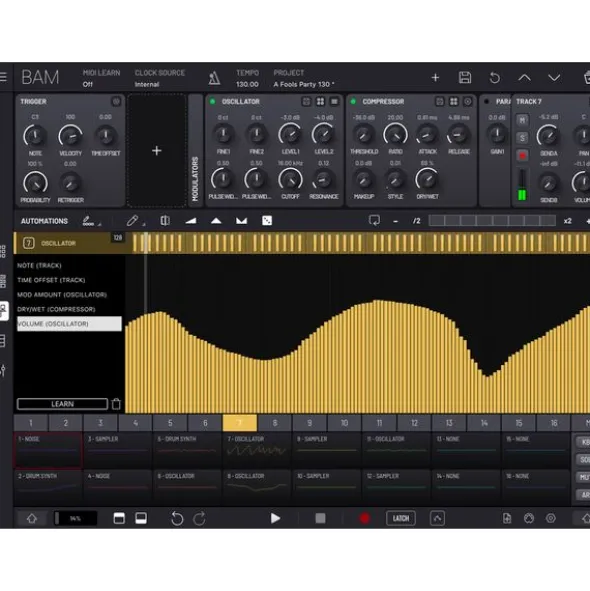Toggle the Oscillator module power LED
This screenshot has width=590, height=591.
click(x=213, y=101)
